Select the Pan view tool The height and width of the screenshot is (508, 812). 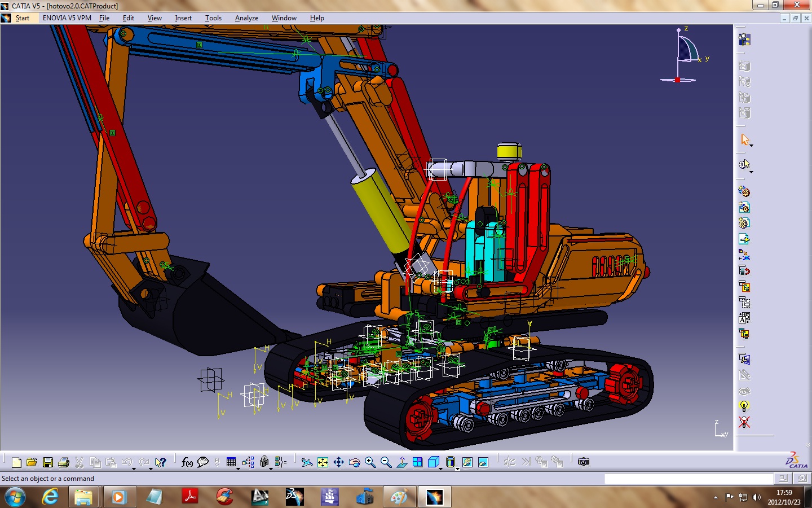(338, 462)
